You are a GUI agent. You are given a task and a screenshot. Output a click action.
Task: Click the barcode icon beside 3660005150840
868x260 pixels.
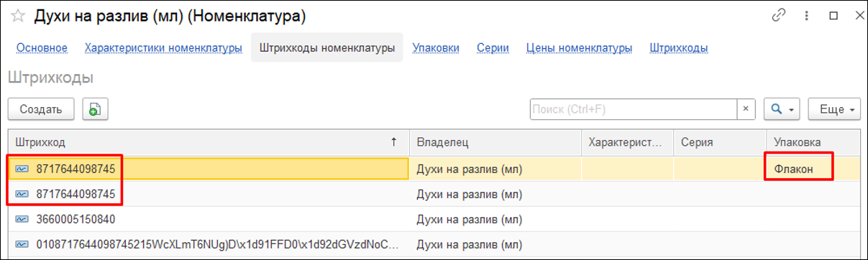(22, 218)
